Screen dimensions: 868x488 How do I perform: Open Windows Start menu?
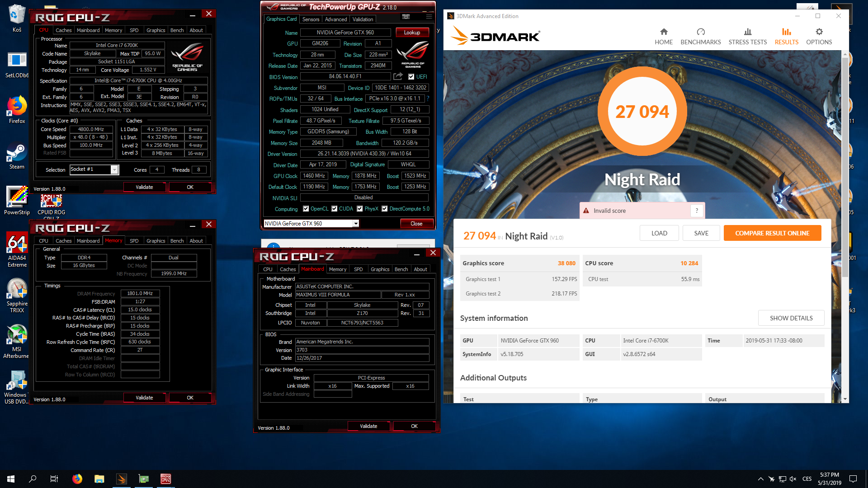click(11, 479)
